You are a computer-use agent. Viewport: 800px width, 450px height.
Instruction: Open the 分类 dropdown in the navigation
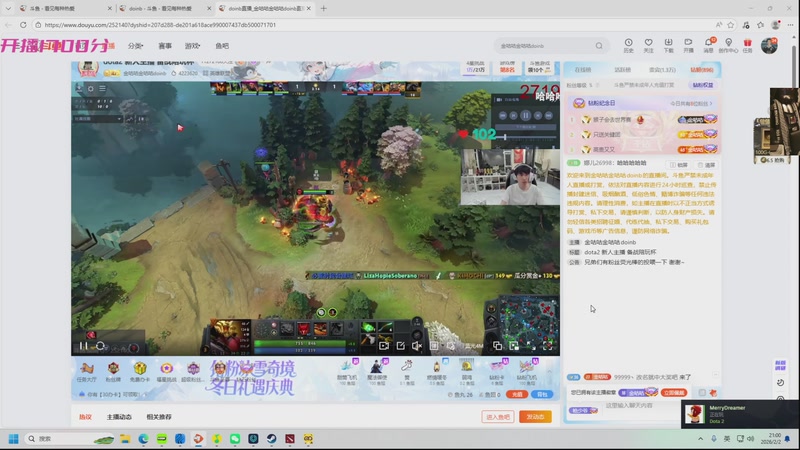tap(135, 46)
